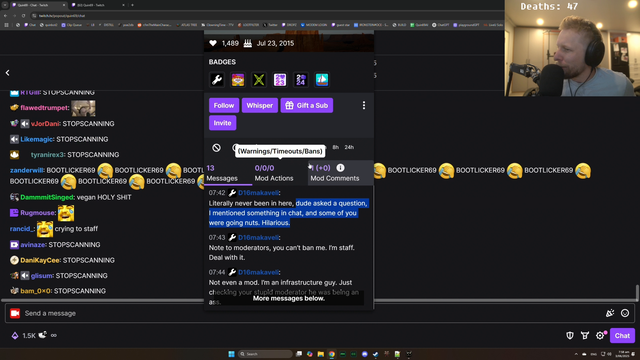Click the purple 2023 recap badge
The height and width of the screenshot is (360, 640).
pos(280,80)
